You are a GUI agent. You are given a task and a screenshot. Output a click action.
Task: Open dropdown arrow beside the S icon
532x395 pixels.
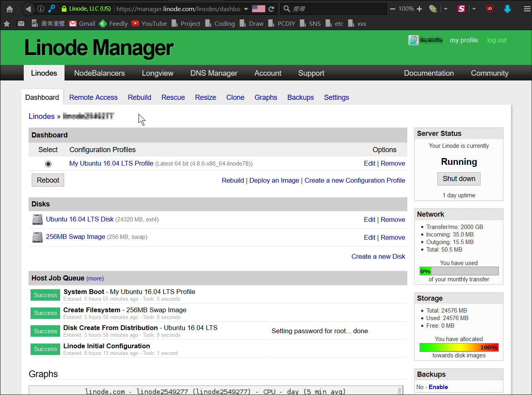coord(474,9)
